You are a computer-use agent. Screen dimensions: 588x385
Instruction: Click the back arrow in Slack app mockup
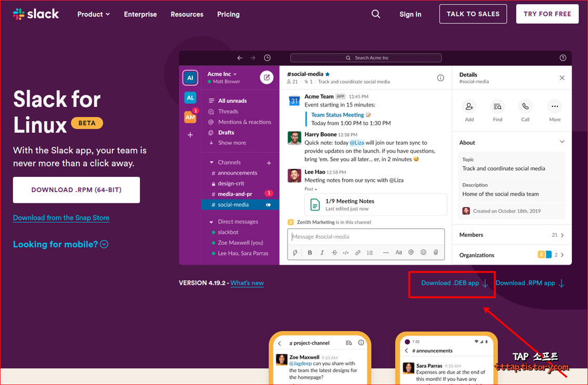point(240,58)
